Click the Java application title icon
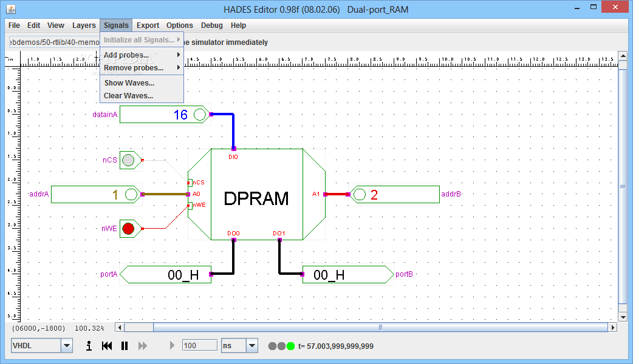The width and height of the screenshot is (633, 364). point(12,8)
